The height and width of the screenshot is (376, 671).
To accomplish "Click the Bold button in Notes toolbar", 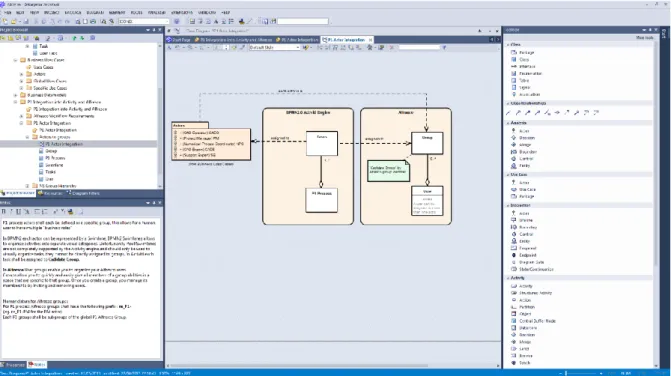I will coord(4,212).
